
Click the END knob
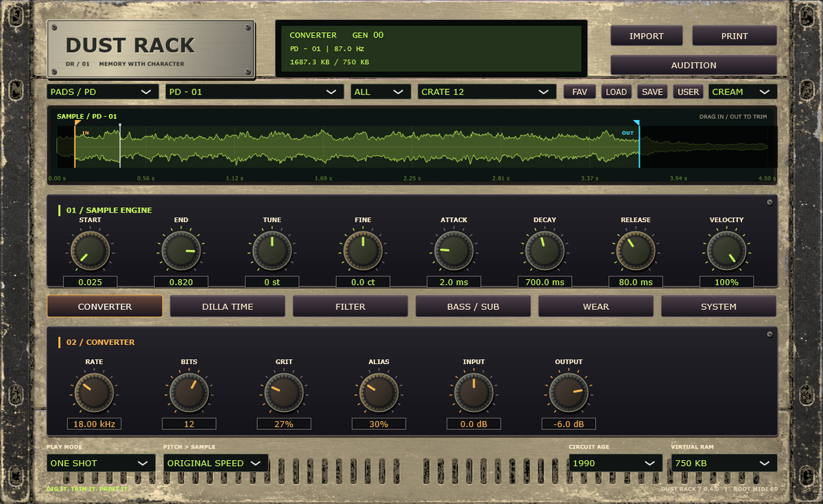(x=181, y=250)
